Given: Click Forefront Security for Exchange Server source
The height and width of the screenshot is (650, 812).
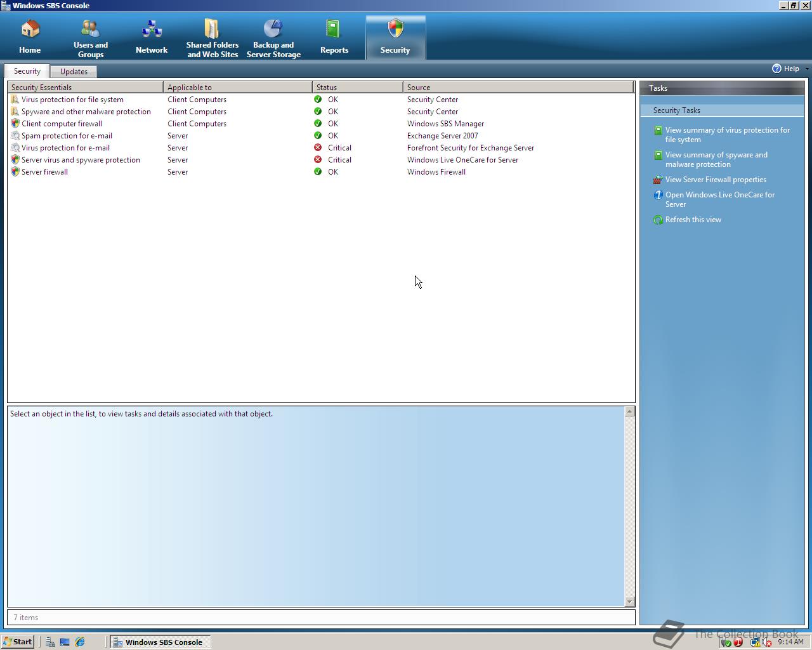Looking at the screenshot, I should click(x=471, y=148).
